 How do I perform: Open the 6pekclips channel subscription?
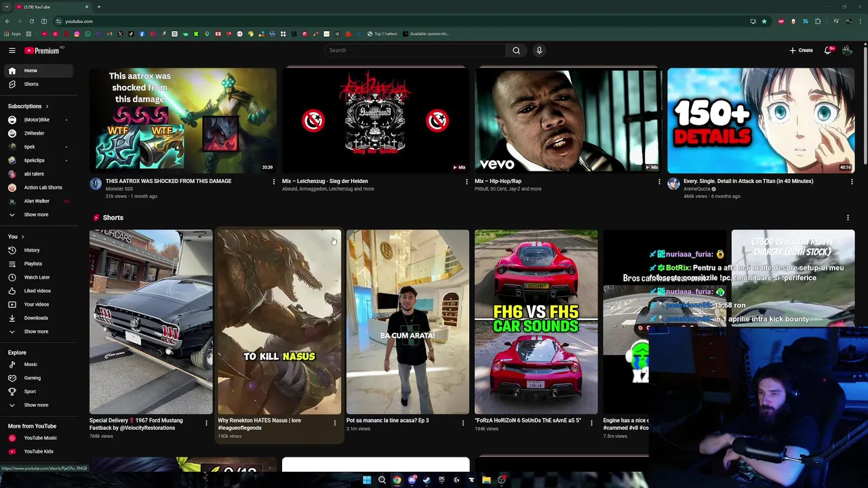coord(39,161)
